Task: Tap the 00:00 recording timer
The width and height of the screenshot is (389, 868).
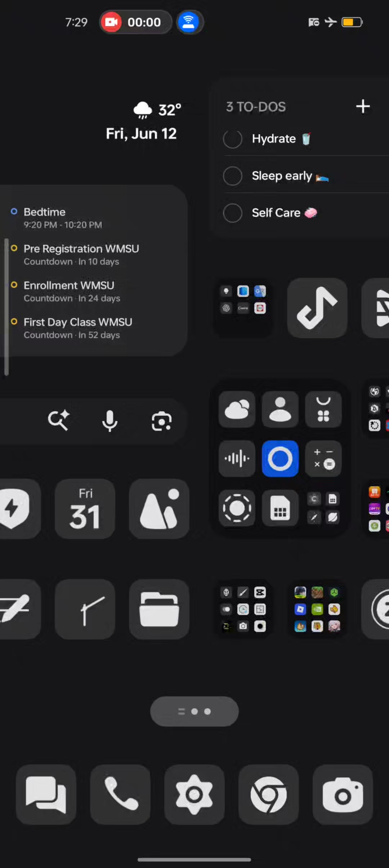Action: (x=144, y=22)
